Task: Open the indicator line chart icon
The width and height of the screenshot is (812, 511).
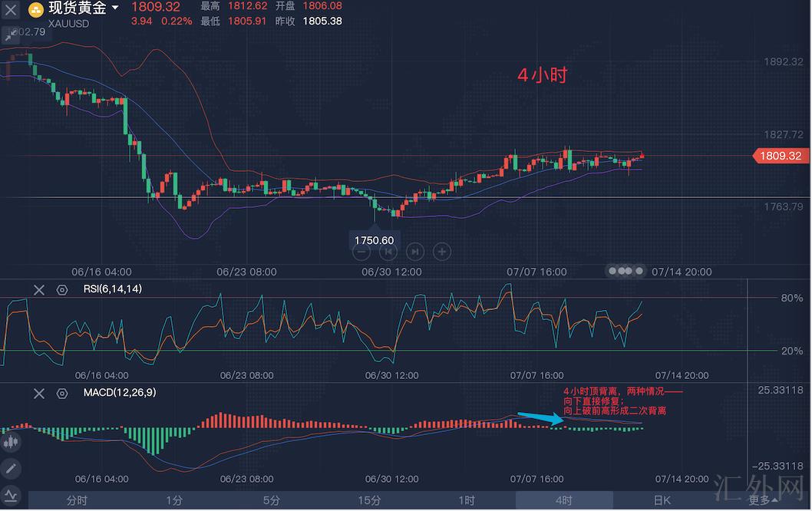Action: coord(11,495)
